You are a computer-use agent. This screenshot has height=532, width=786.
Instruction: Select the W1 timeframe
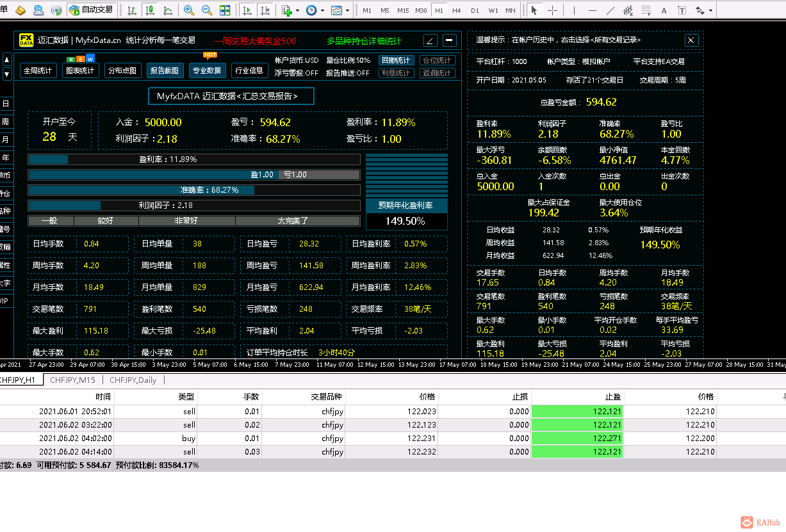click(x=493, y=10)
